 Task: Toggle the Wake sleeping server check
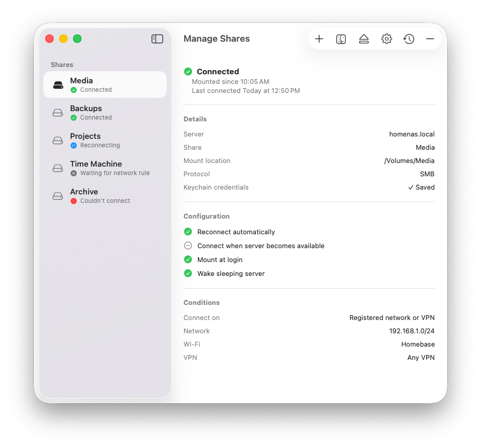click(188, 273)
